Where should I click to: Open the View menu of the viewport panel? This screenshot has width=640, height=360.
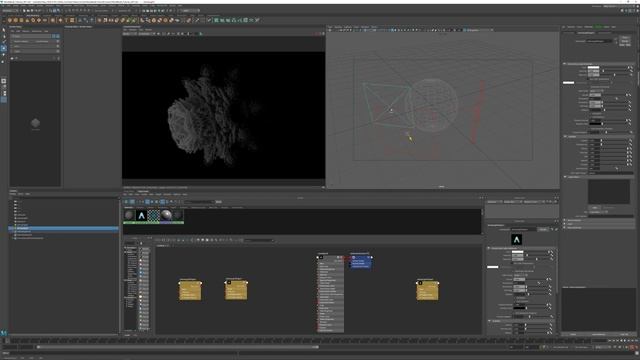tap(330, 27)
